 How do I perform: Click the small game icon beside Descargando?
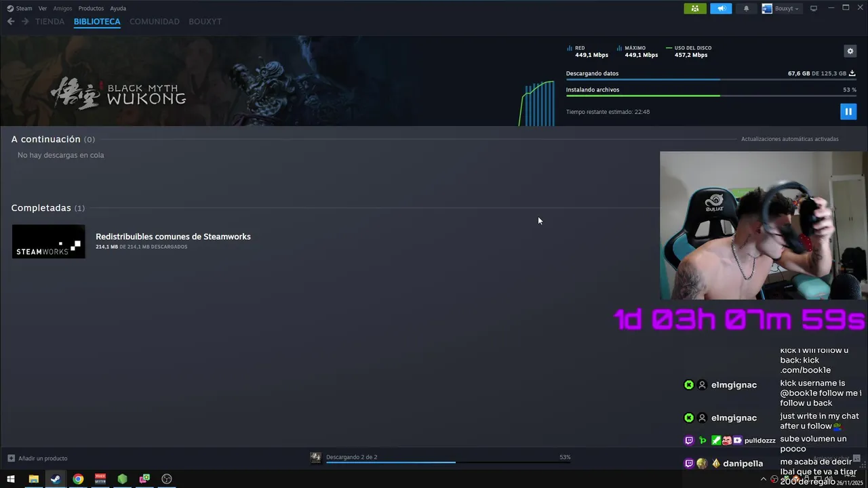[315, 457]
